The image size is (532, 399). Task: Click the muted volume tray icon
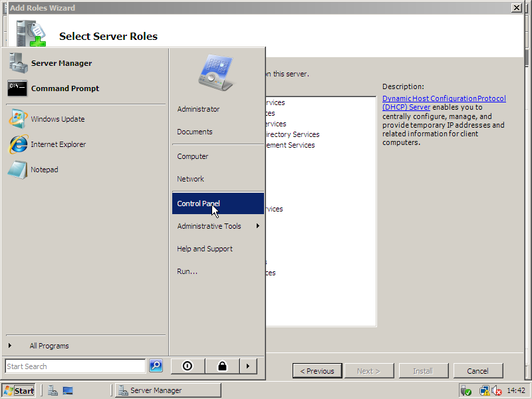(496, 390)
